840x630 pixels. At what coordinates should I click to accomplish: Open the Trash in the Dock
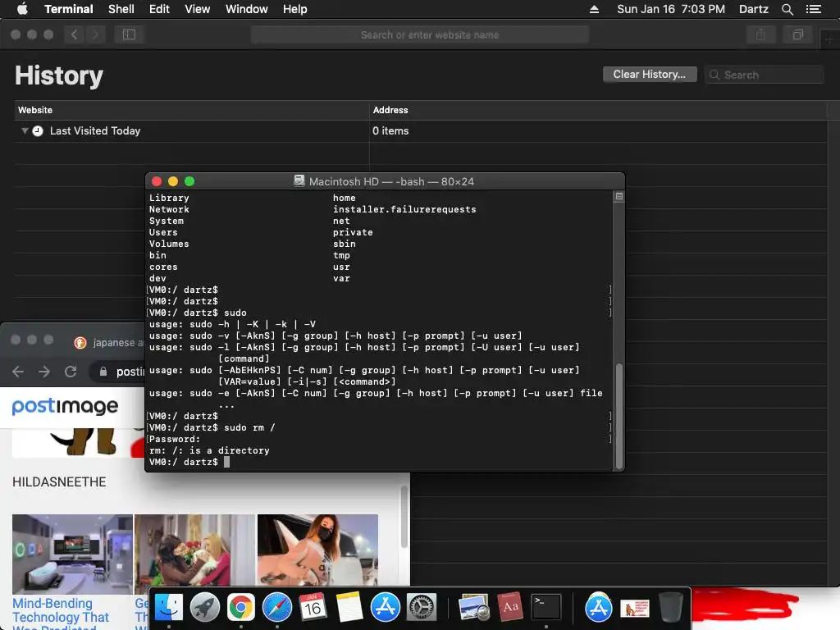(670, 608)
